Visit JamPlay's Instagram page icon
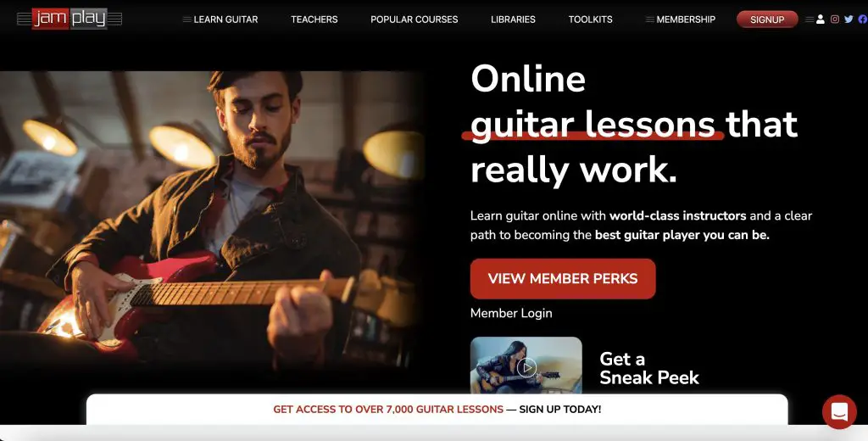This screenshot has height=441, width=868. 835,20
